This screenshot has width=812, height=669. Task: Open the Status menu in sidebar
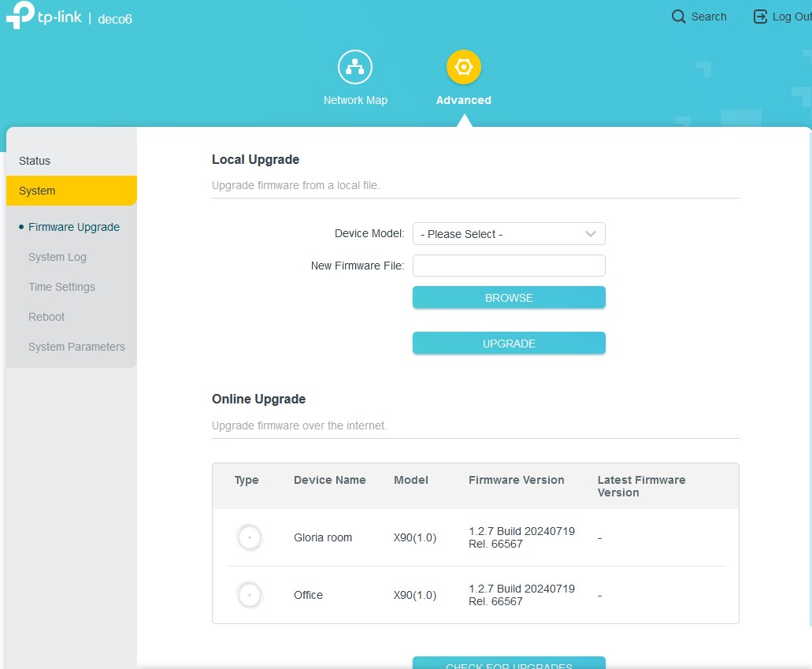(35, 161)
